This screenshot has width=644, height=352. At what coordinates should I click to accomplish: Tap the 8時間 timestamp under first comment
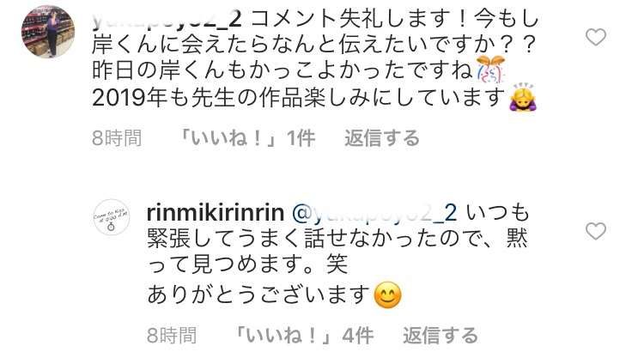click(117, 138)
